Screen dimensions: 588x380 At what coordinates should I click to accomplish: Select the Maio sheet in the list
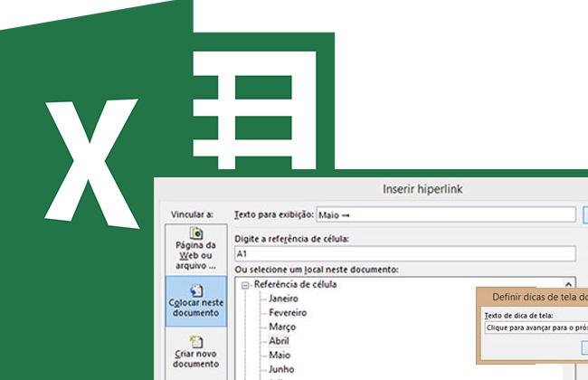[x=280, y=355]
